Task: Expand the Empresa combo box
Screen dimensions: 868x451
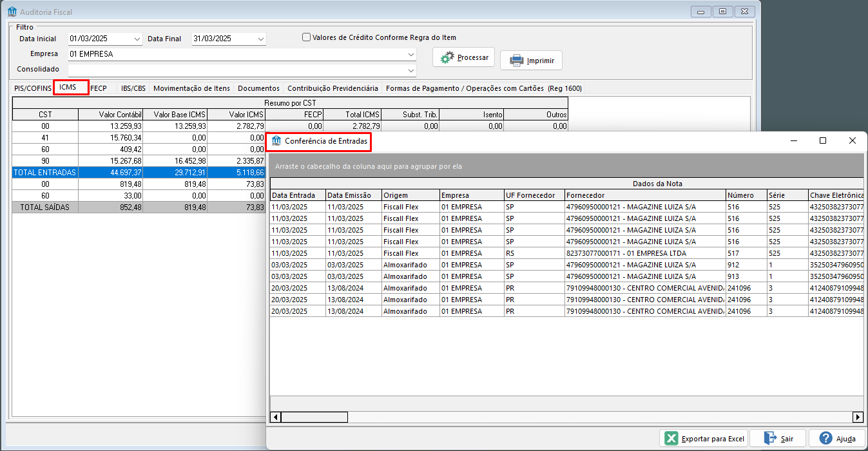Action: point(410,54)
